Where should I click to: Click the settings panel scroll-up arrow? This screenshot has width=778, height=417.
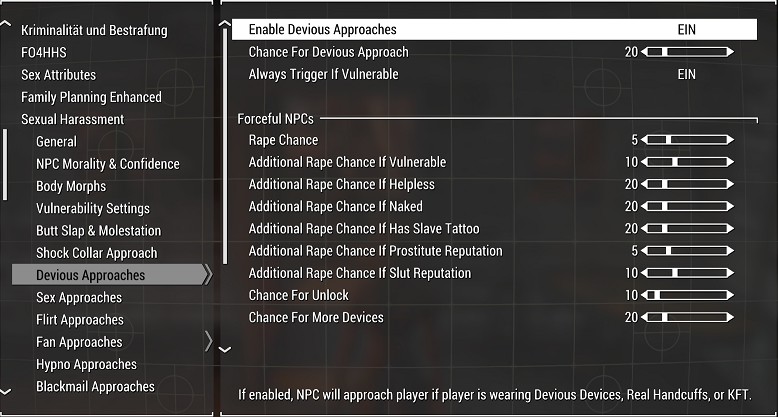225,23
